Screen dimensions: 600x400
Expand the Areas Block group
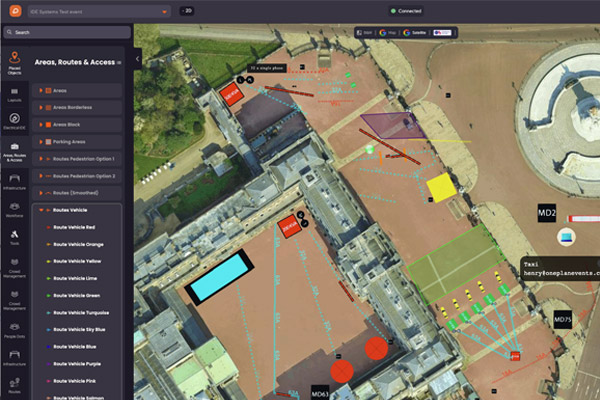[41, 125]
